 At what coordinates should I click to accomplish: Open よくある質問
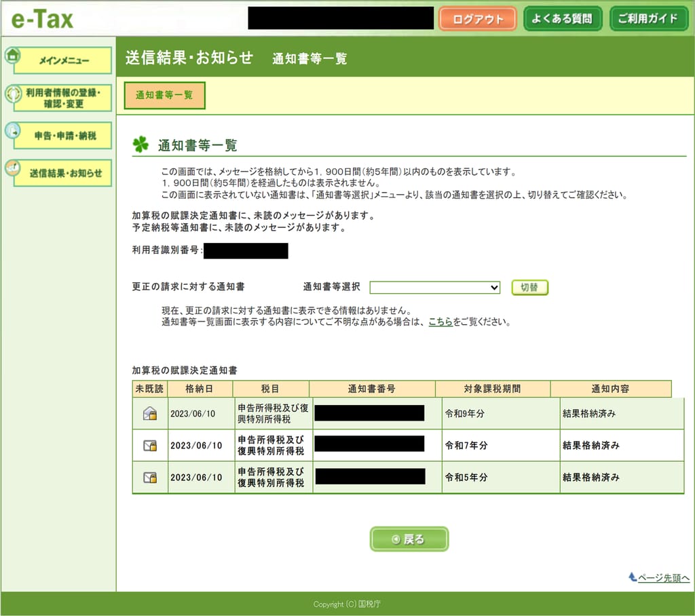coord(563,18)
